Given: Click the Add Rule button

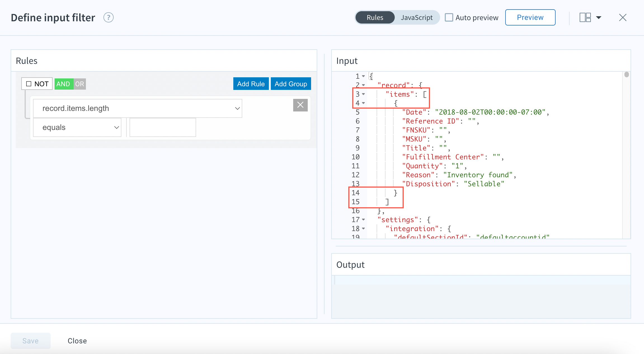Looking at the screenshot, I should 251,84.
